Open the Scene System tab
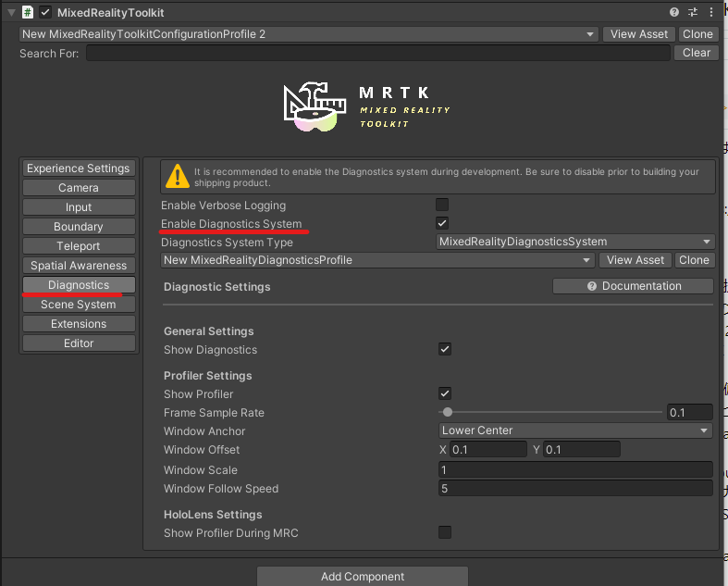 [79, 305]
